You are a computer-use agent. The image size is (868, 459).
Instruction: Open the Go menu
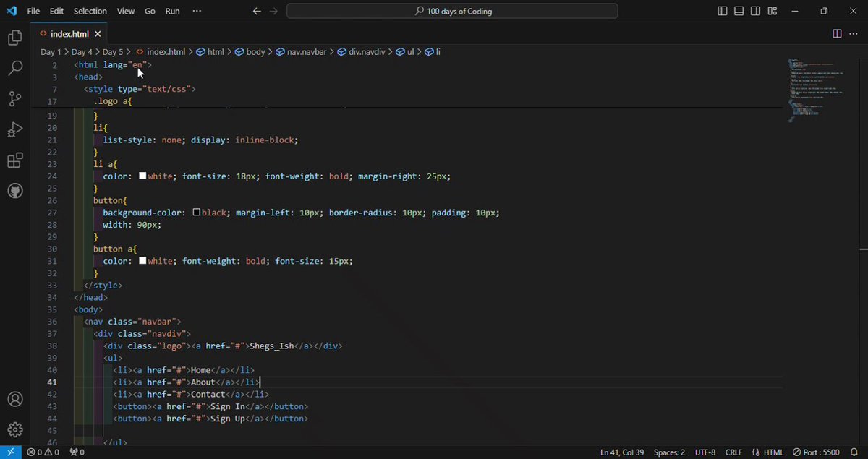click(x=150, y=11)
